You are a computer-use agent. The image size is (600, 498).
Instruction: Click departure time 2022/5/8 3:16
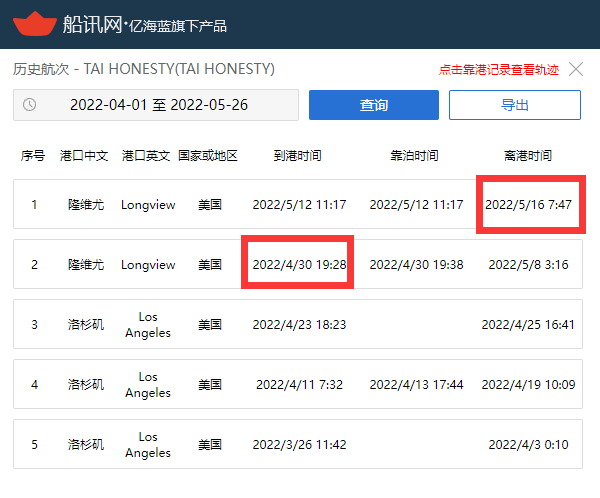point(528,265)
